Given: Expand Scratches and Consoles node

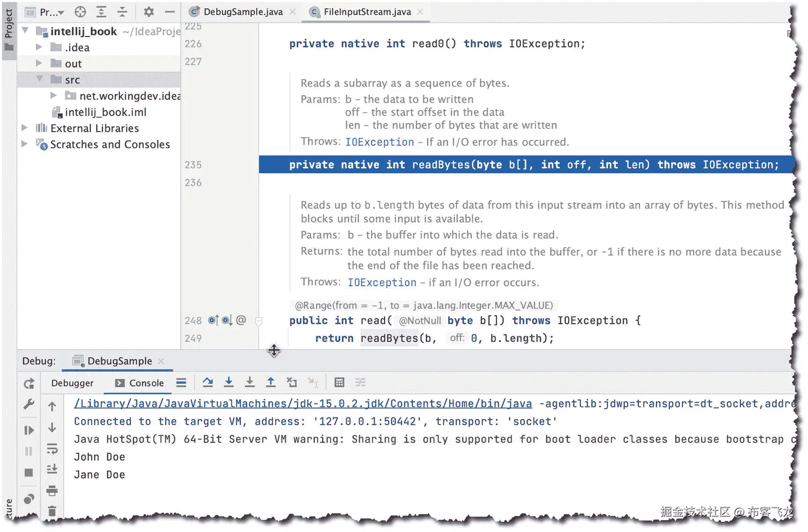Looking at the screenshot, I should point(25,144).
